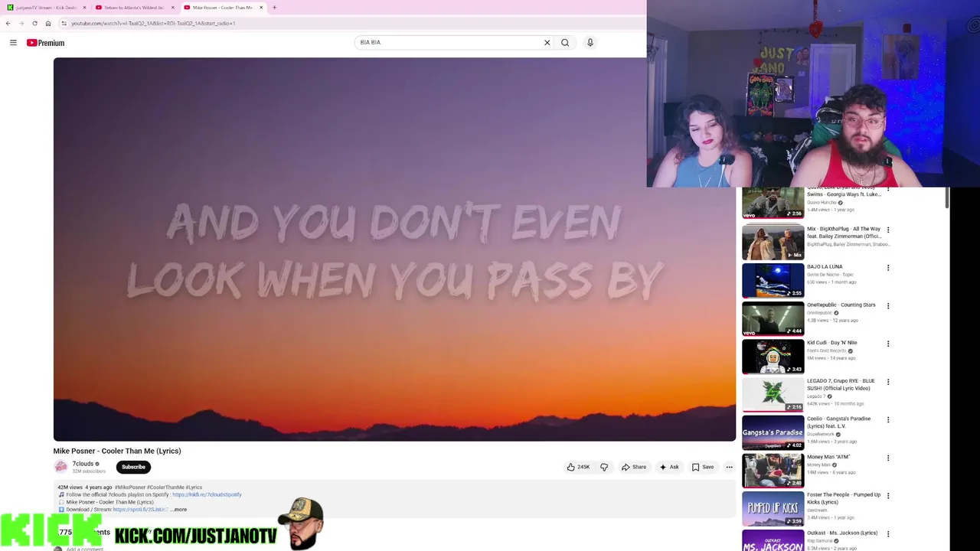
Task: Open a new browser tab with plus
Action: coord(274,8)
